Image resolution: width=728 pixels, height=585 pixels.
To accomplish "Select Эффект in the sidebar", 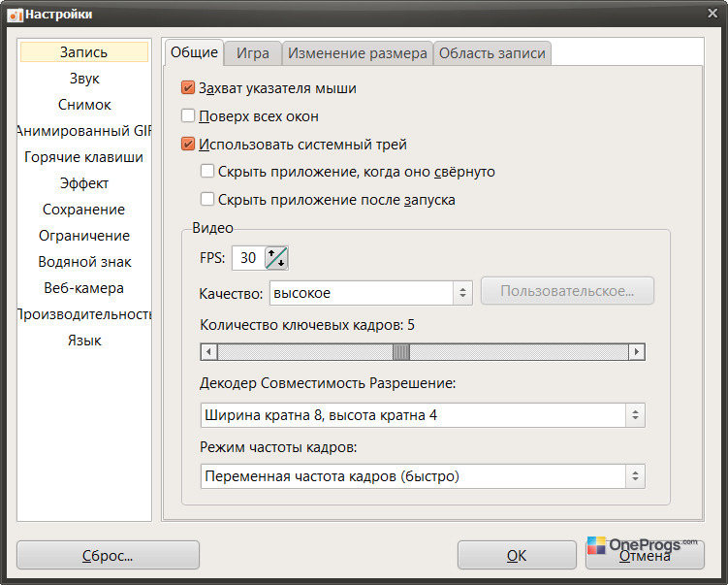I will tap(84, 183).
